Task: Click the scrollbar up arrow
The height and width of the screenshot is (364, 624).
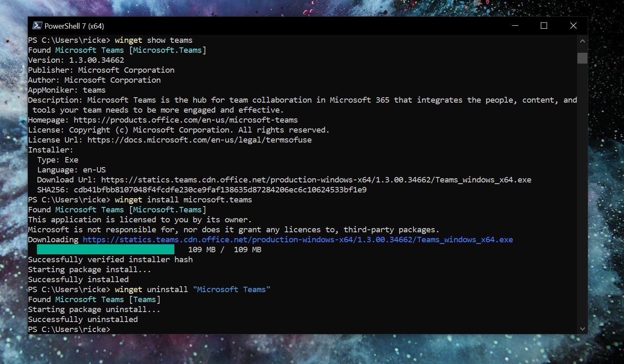Action: pyautogui.click(x=582, y=41)
